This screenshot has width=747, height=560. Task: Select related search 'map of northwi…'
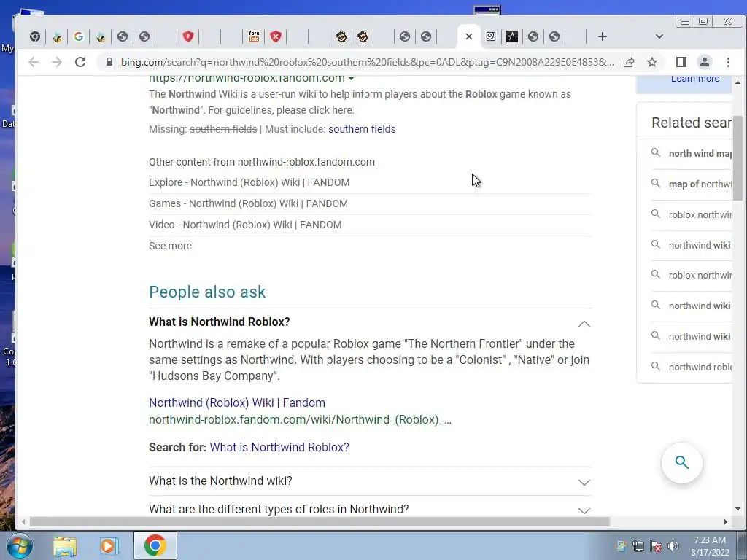pyautogui.click(x=700, y=184)
